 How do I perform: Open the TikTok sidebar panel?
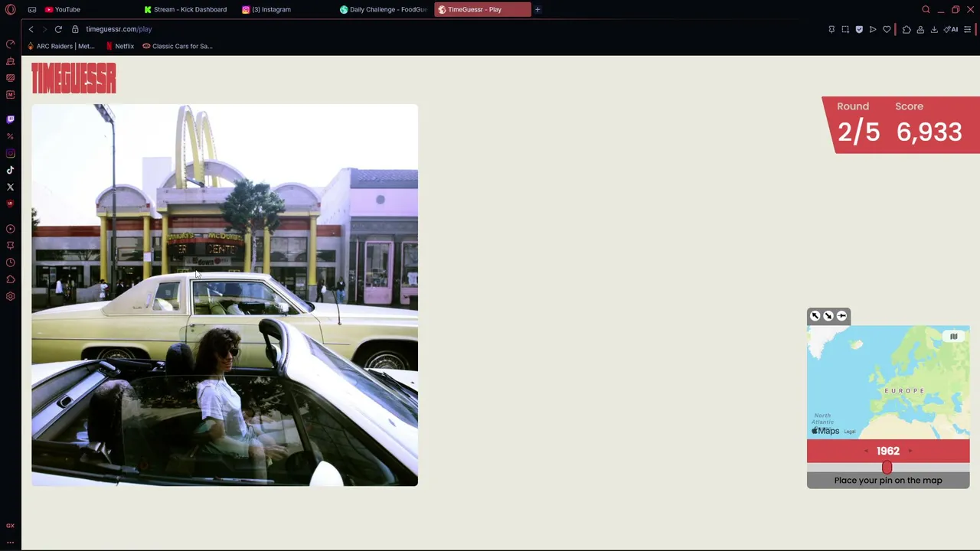(10, 170)
